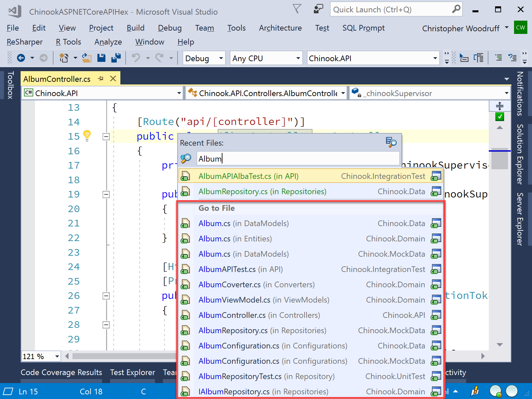
Task: Click the Save toolbar icon
Action: click(101, 58)
